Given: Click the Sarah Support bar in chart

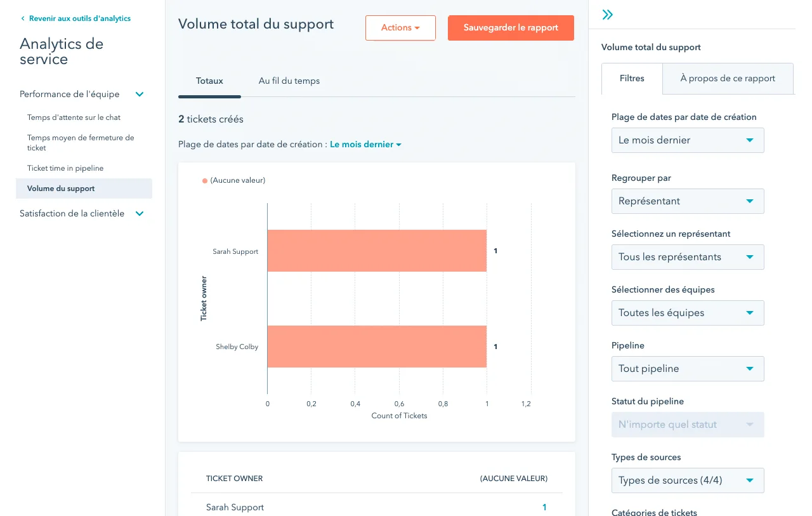Looking at the screenshot, I should (377, 251).
